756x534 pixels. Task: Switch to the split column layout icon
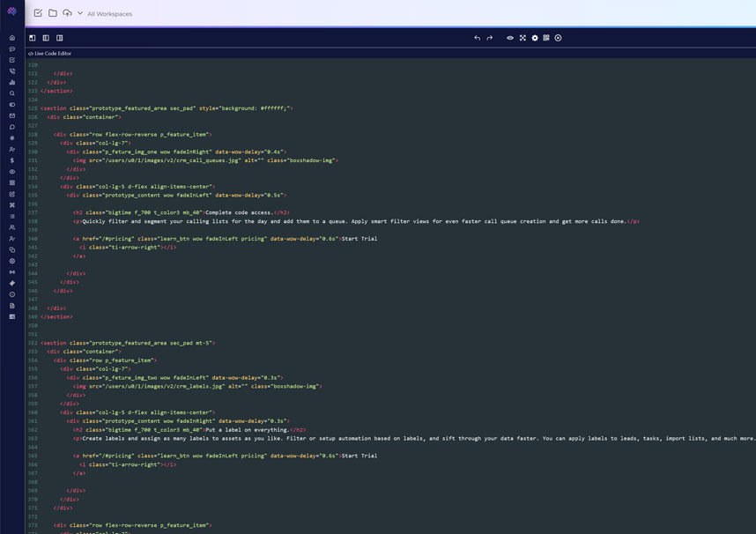click(46, 38)
